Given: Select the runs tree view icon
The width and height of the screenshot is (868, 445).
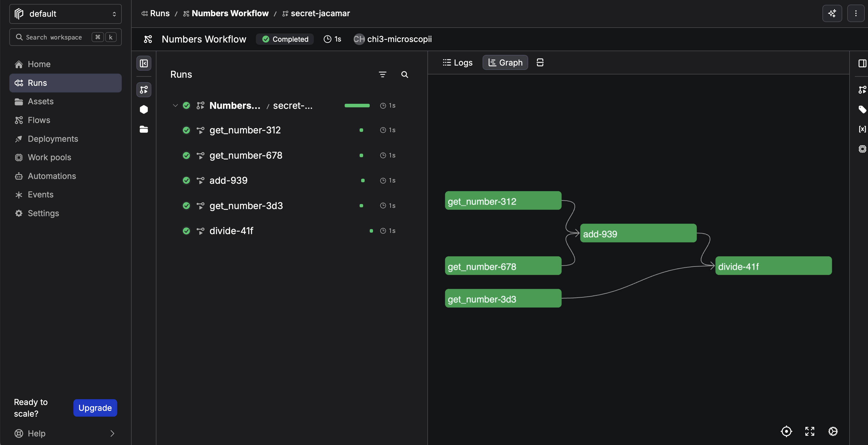Looking at the screenshot, I should coord(144,90).
